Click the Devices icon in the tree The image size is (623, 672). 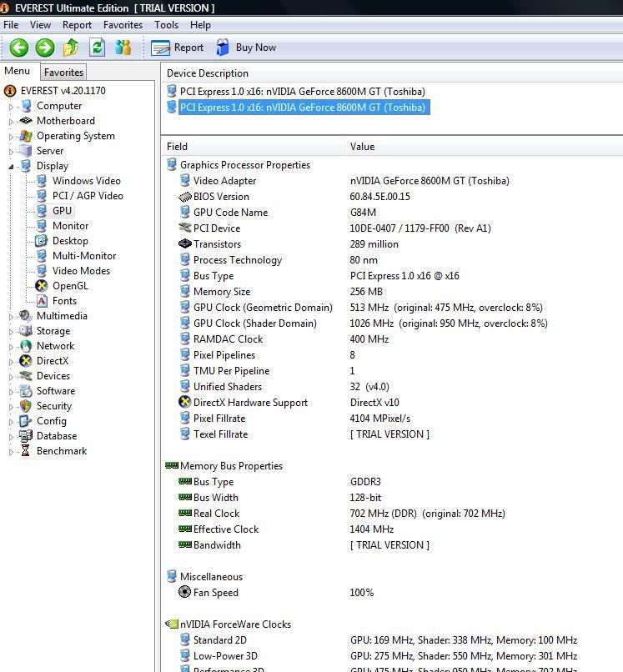pyautogui.click(x=26, y=376)
